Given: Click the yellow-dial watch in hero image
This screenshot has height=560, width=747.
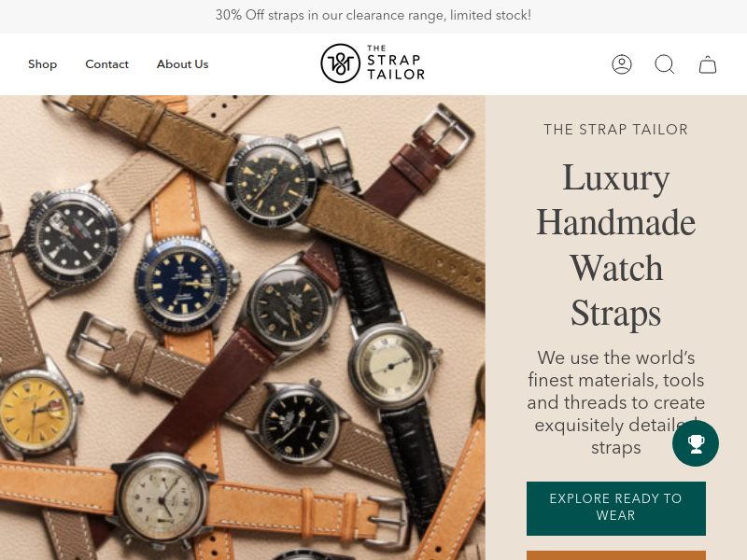Looking at the screenshot, I should click(35, 412).
